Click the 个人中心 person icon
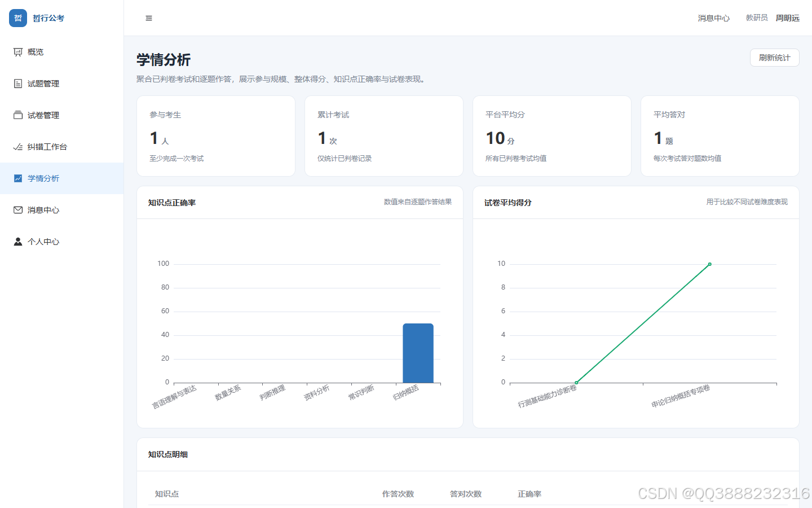Viewport: 812px width, 508px height. point(18,242)
